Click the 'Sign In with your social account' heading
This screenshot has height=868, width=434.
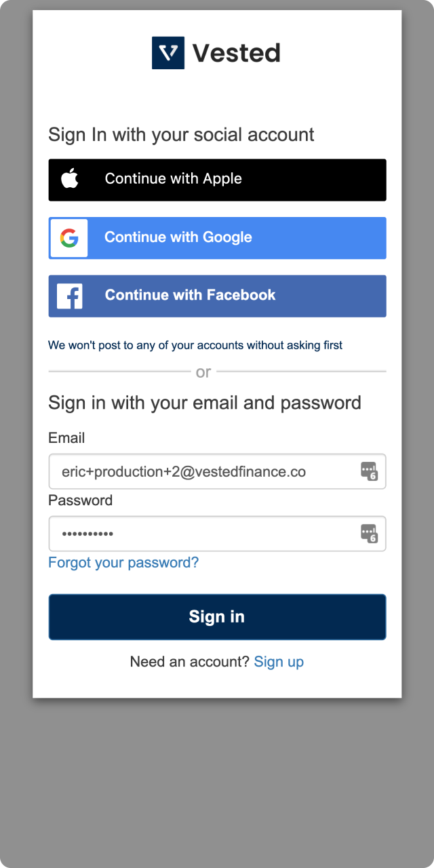pos(181,134)
